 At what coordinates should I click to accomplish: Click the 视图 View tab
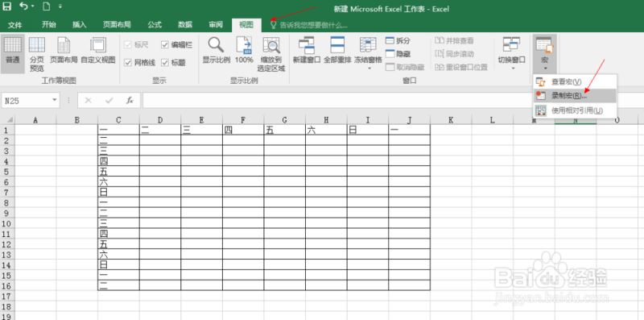pos(246,25)
